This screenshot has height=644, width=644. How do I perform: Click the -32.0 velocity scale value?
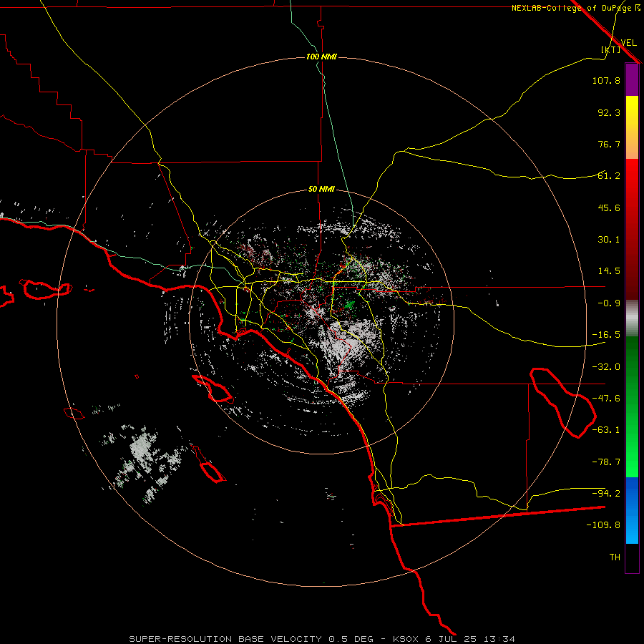(x=606, y=367)
